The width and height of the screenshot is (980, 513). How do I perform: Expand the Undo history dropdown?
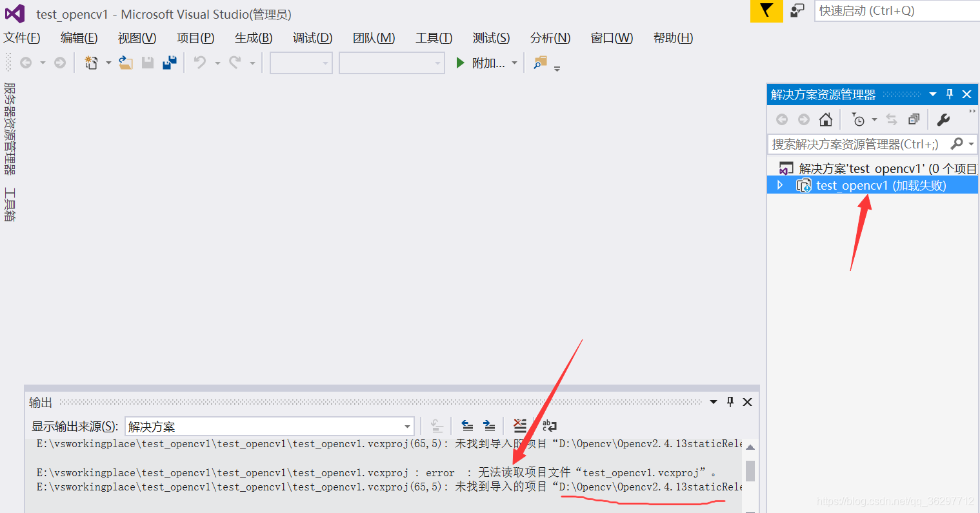[217, 63]
